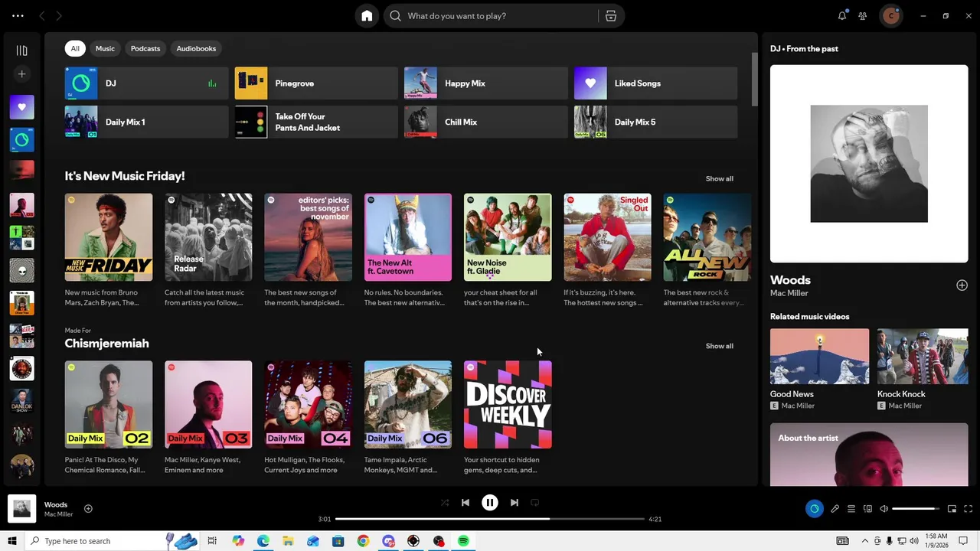The image size is (980, 551).
Task: Show lyrics with microphone icon
Action: (x=835, y=509)
